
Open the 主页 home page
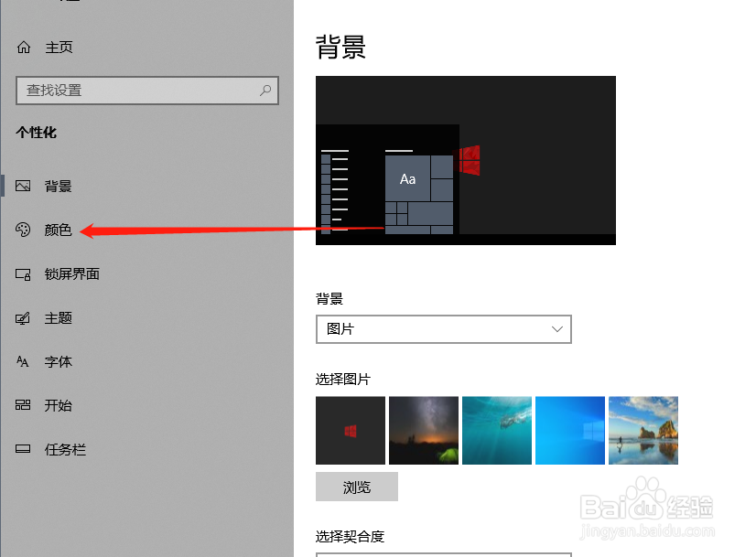pos(59,48)
